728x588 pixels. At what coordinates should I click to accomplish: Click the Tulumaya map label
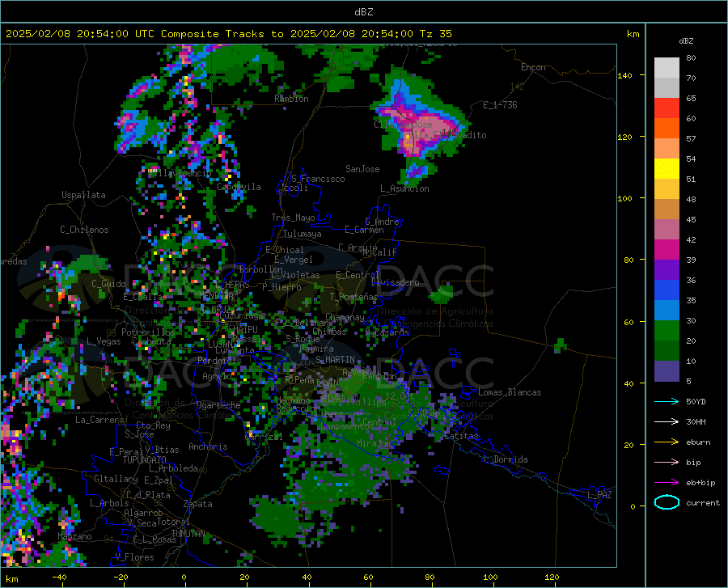(302, 234)
